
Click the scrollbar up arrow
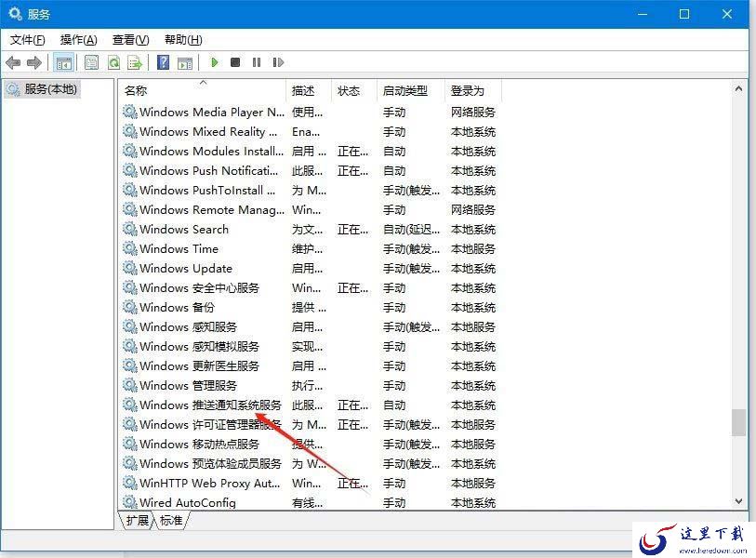pyautogui.click(x=738, y=88)
